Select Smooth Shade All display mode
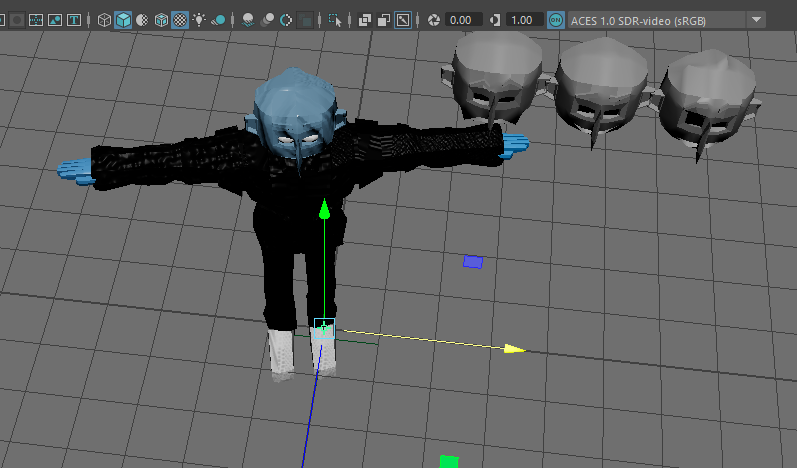Screen dimensions: 797x468 123,20
